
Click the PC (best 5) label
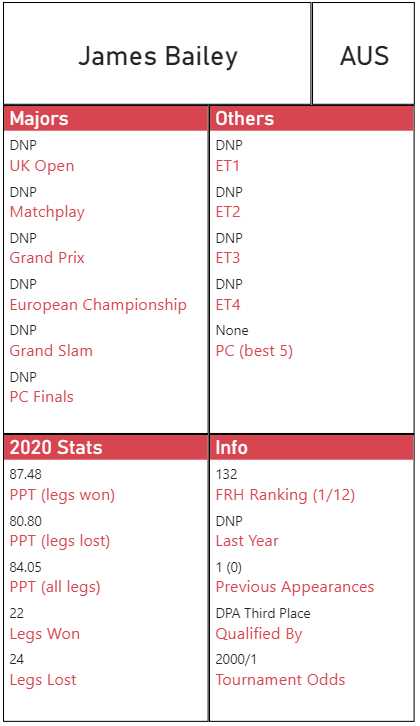point(254,350)
